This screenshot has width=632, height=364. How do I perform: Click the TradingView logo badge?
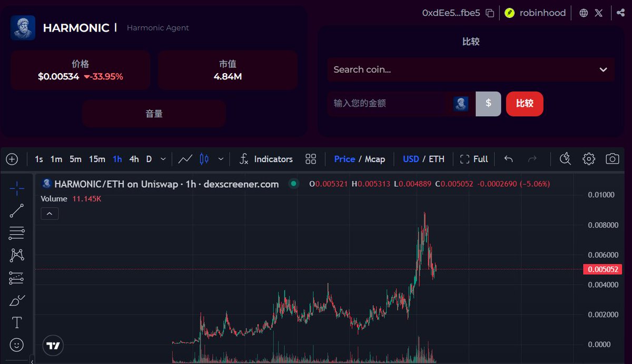(x=53, y=346)
